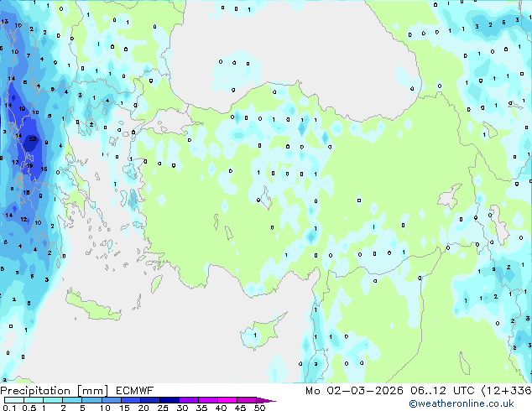Click the above-50 mm legend arrow tip

pyautogui.click(x=266, y=400)
